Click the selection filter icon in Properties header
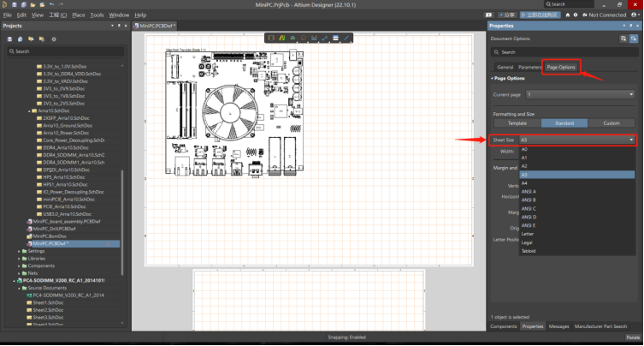Viewport: 644px width, 346px height. (623, 39)
